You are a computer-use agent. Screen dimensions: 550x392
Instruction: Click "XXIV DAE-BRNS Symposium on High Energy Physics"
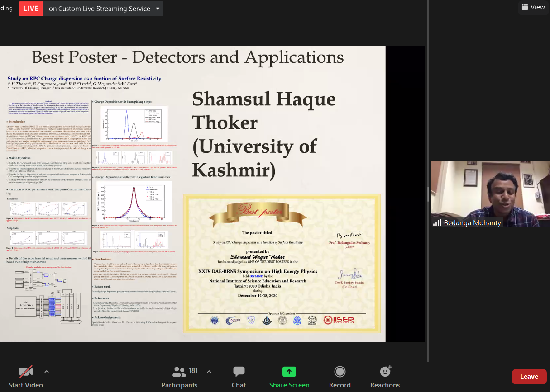pyautogui.click(x=258, y=271)
